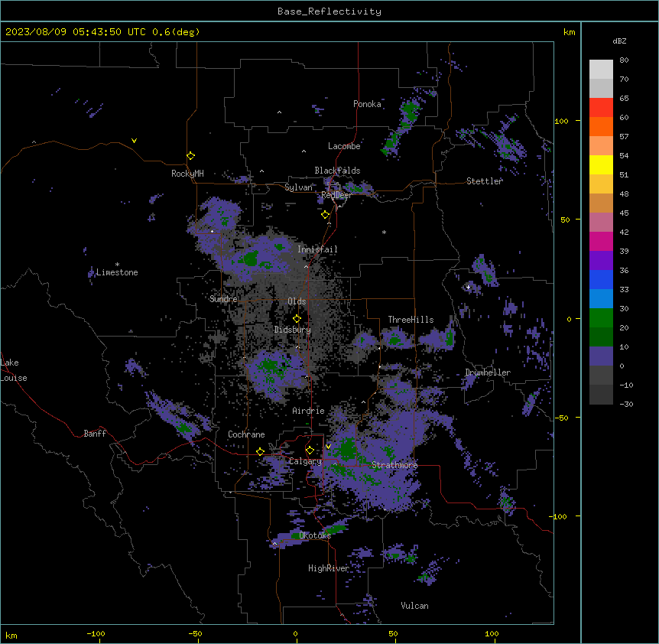Pick the mauve pink swatch in the legend
The image size is (659, 644).
(601, 223)
